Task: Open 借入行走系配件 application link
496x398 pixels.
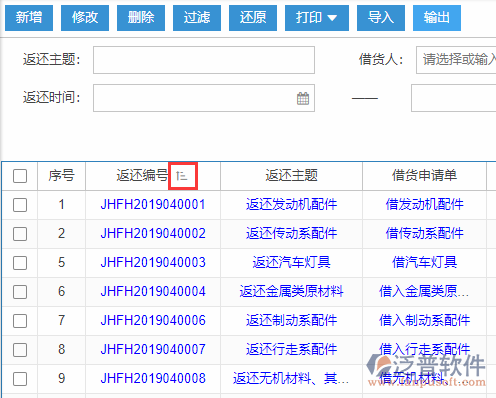Action: pos(424,349)
